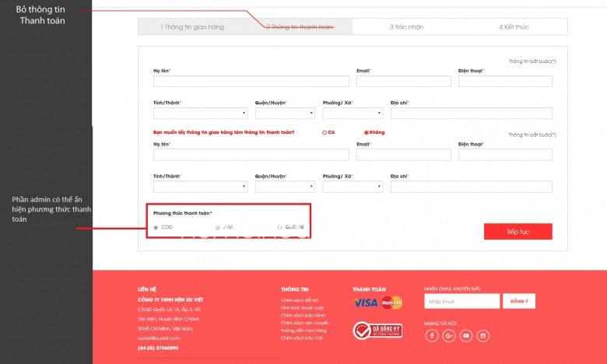Select the 'Có' radio option

tap(325, 132)
